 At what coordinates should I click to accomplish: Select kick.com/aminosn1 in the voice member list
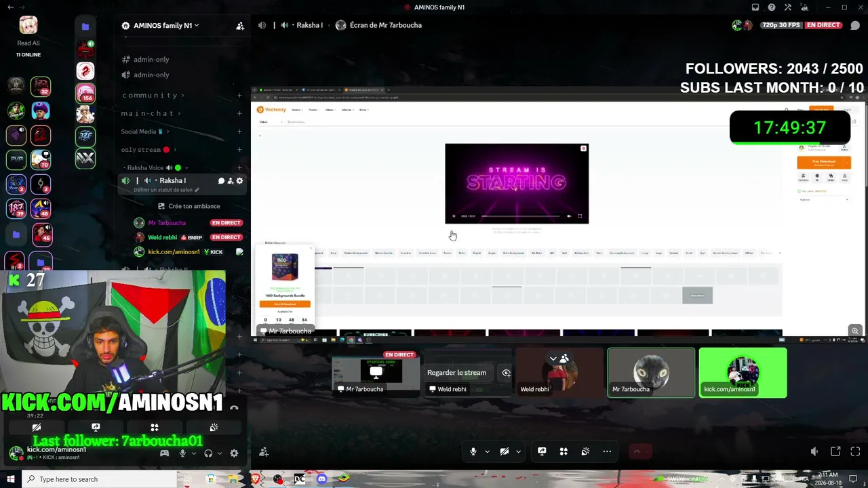click(x=174, y=252)
